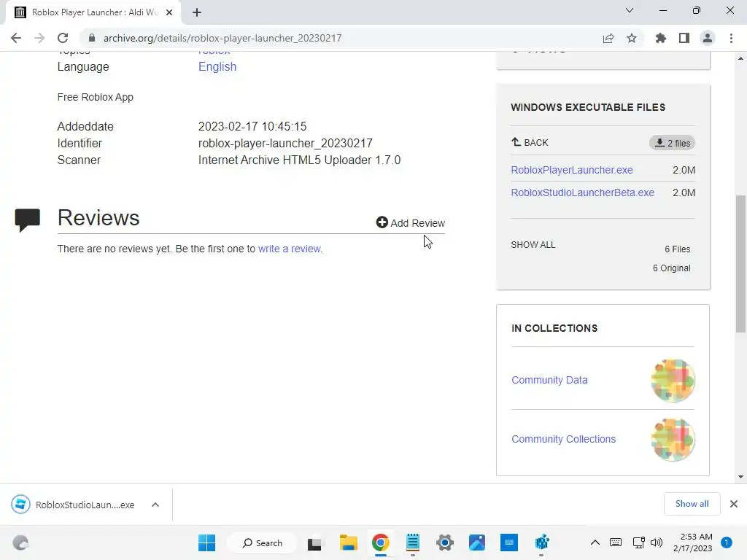The height and width of the screenshot is (560, 747).
Task: Open the tab search chevron
Action: coord(630,10)
